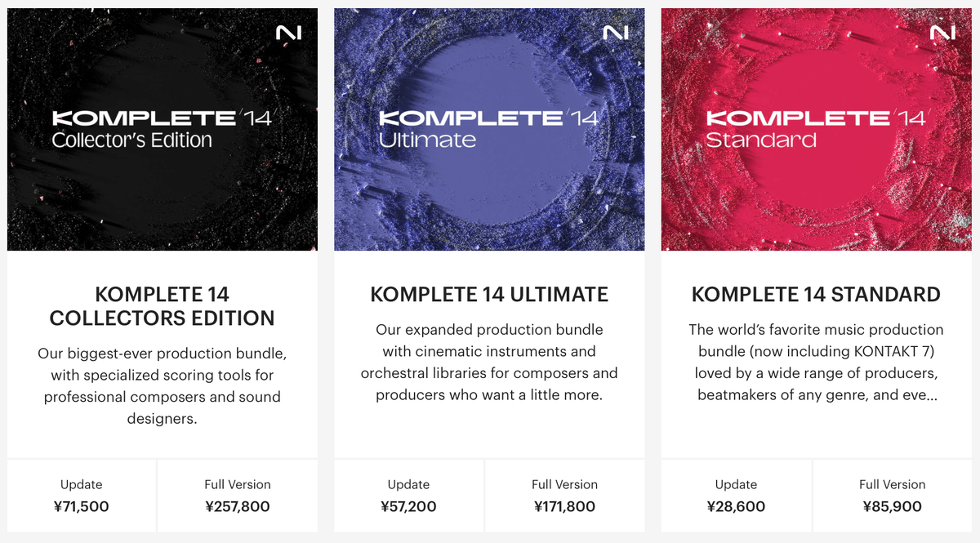Click the 'Collector's Edition' text on black artwork
Image resolution: width=980 pixels, height=543 pixels.
pyautogui.click(x=131, y=140)
